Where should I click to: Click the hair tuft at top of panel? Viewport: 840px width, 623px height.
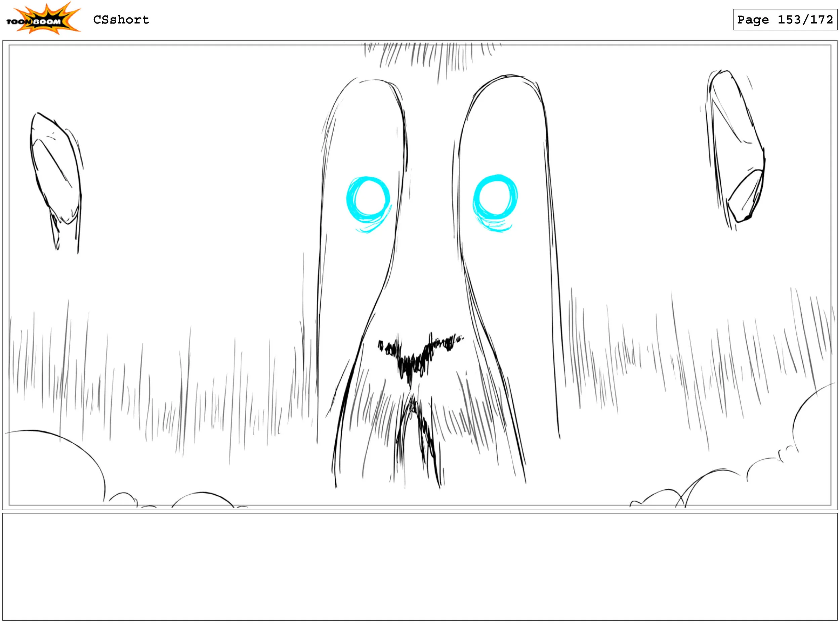pos(430,56)
